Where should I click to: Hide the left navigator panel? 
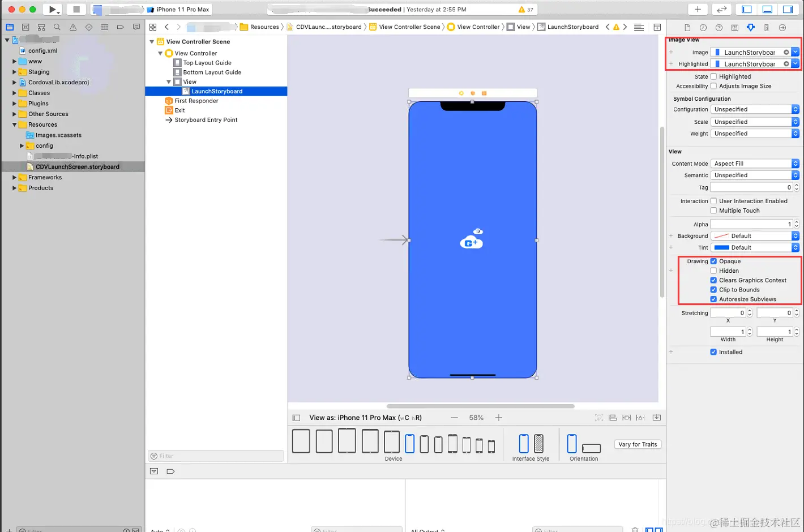coord(747,9)
